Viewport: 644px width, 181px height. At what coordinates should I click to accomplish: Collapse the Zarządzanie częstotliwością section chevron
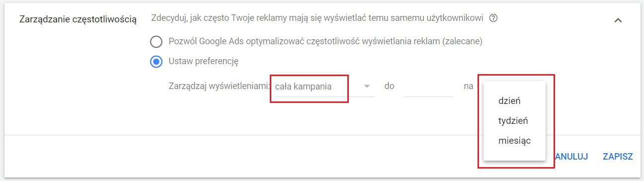pyautogui.click(x=618, y=20)
